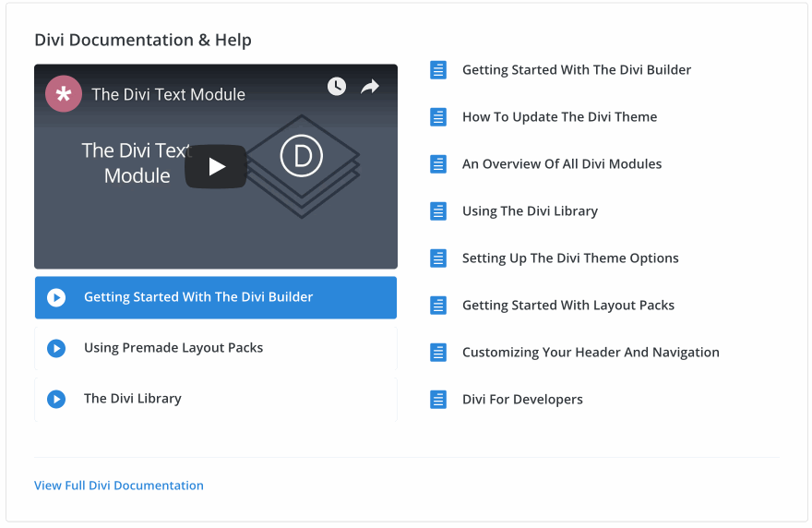Open Getting Started With The Divi Builder article
The image size is (812, 528).
click(576, 70)
